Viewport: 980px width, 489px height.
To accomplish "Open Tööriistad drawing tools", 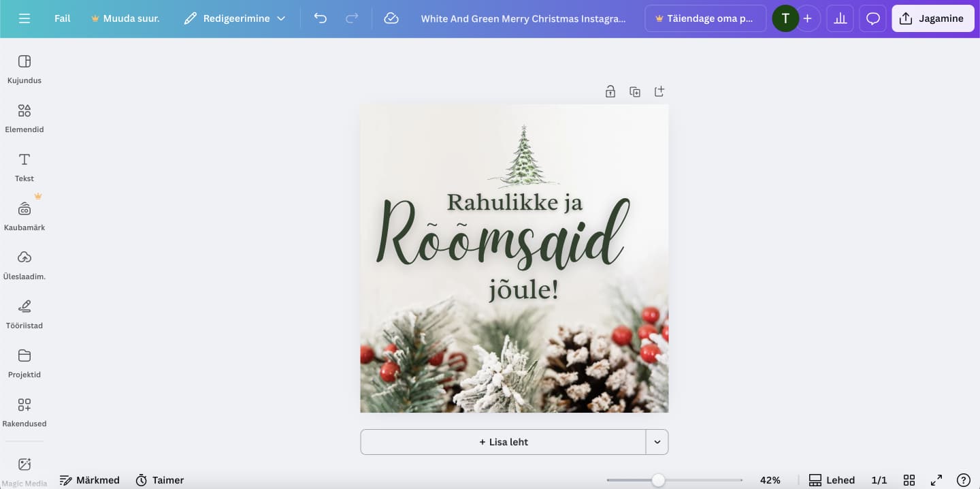I will [x=24, y=314].
